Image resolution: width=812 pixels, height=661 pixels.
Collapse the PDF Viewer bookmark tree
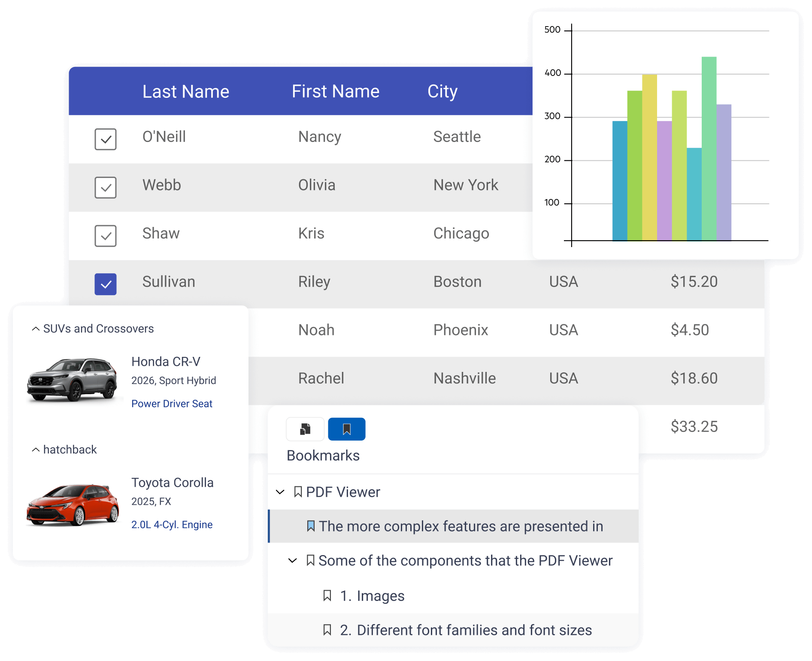coord(280,492)
